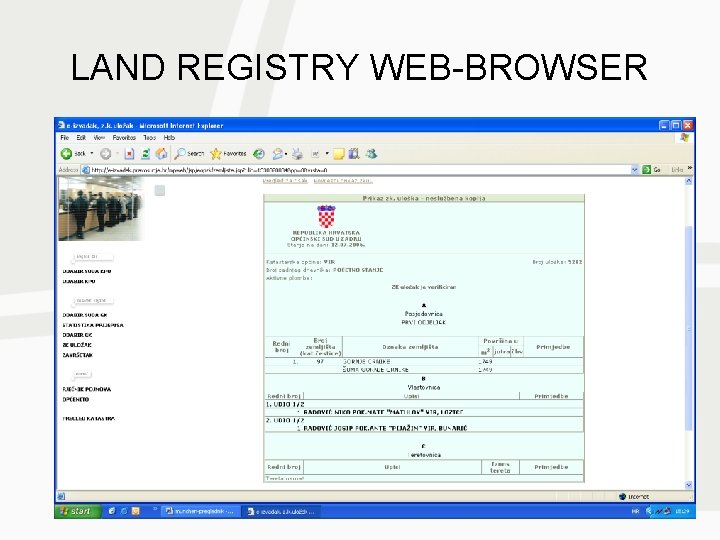This screenshot has width=720, height=540.
Task: Expand the Back history dropdown arrow
Action: (92, 153)
